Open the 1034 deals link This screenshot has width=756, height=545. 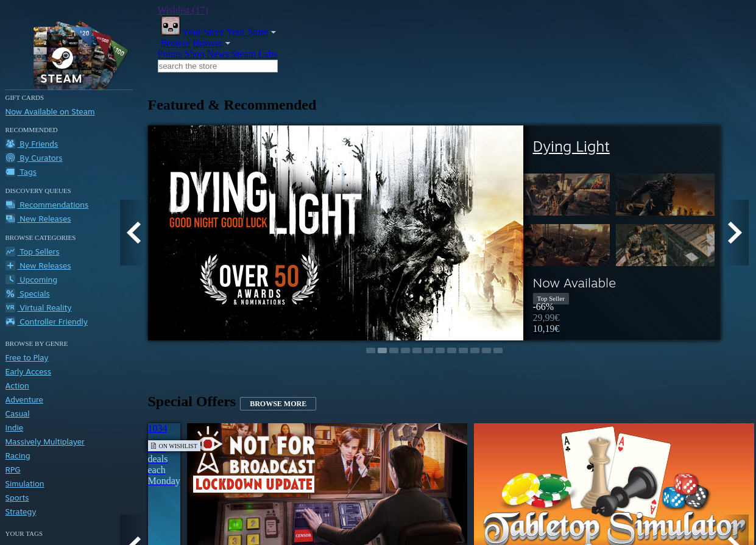(157, 428)
